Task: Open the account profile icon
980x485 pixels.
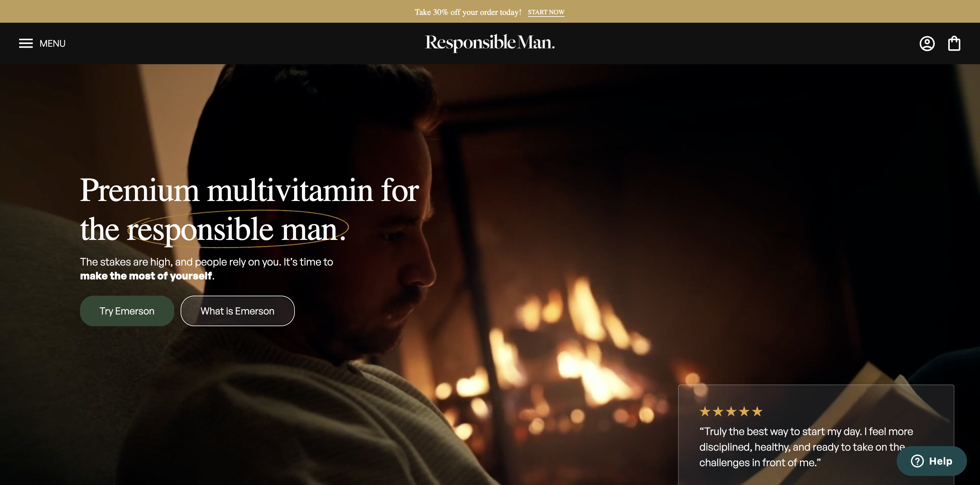Action: coord(927,43)
